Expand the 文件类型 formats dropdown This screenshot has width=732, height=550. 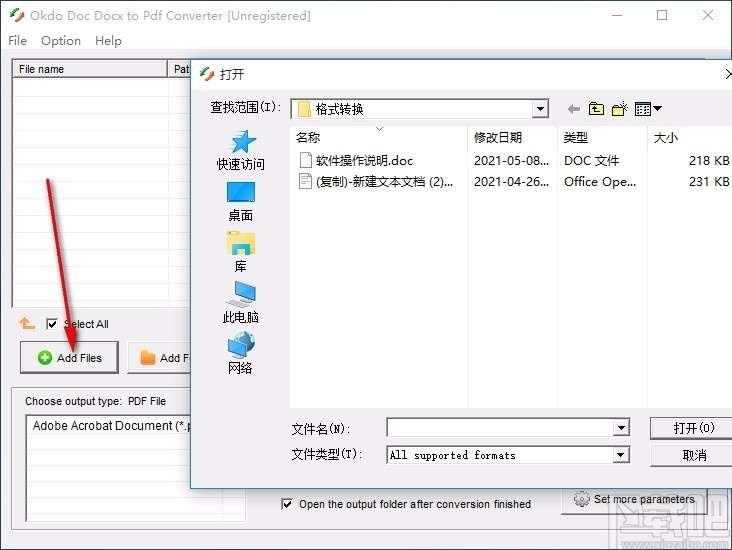620,455
